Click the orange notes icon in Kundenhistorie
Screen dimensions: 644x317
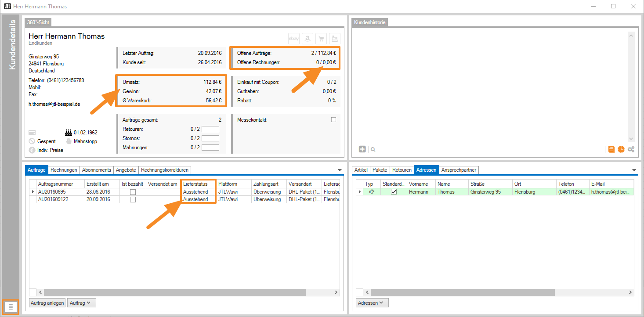[x=611, y=149]
